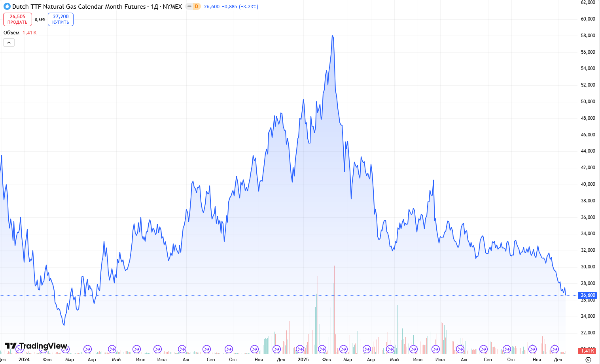The image size is (600, 364).
Task: Click the rollover marker above Фев 2025
Action: point(322,349)
